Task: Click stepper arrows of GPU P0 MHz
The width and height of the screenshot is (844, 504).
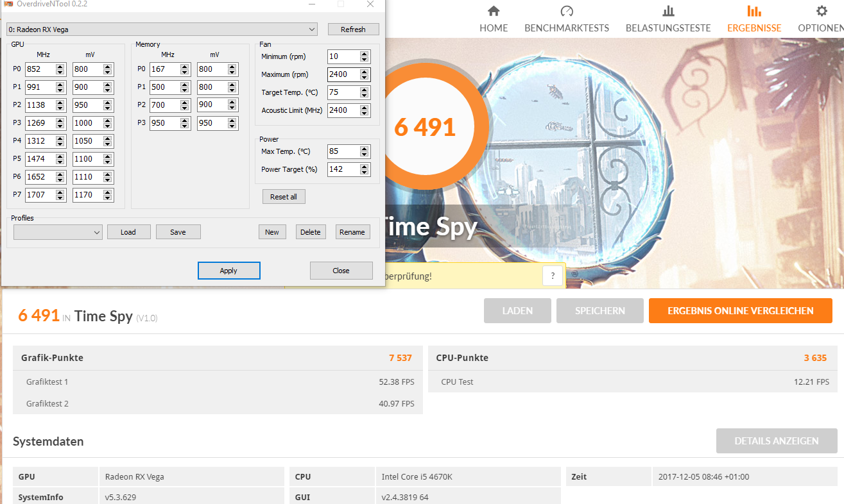Action: coord(60,69)
